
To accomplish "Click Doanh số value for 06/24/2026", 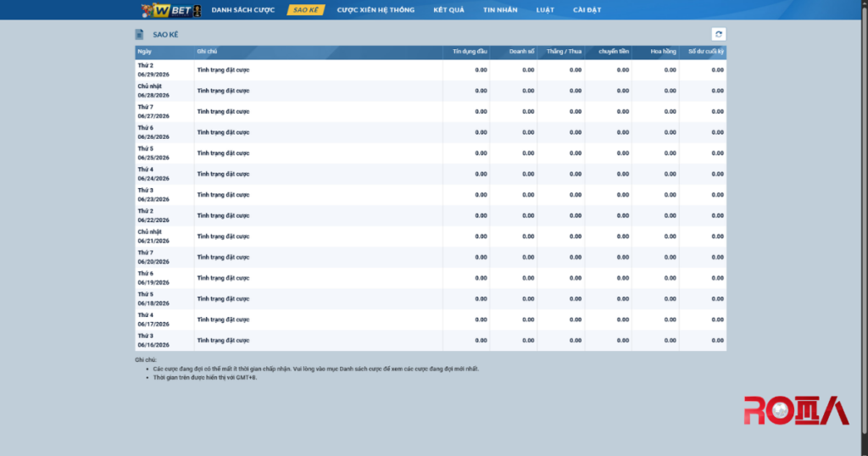I will click(528, 175).
